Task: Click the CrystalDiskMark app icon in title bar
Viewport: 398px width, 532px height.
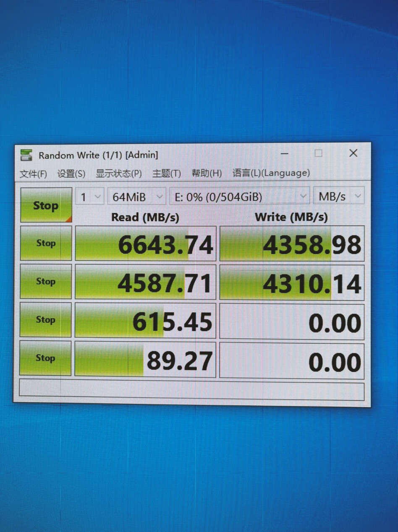Action: point(26,155)
